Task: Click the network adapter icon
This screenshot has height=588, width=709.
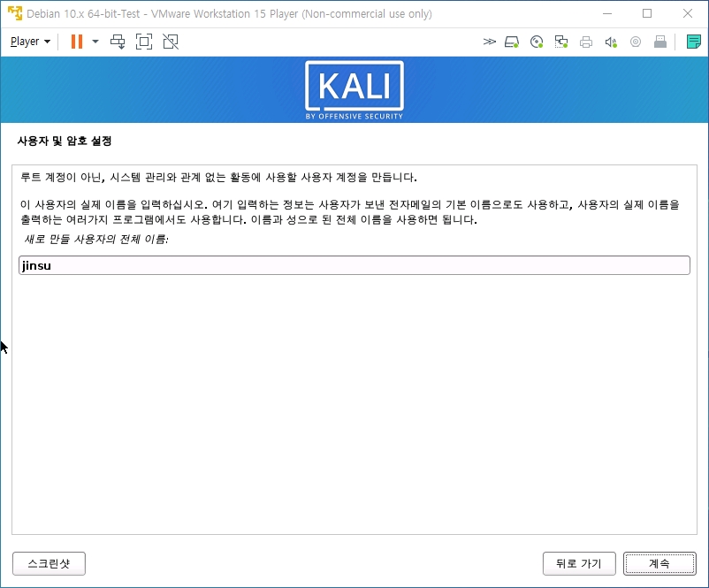Action: pyautogui.click(x=561, y=42)
